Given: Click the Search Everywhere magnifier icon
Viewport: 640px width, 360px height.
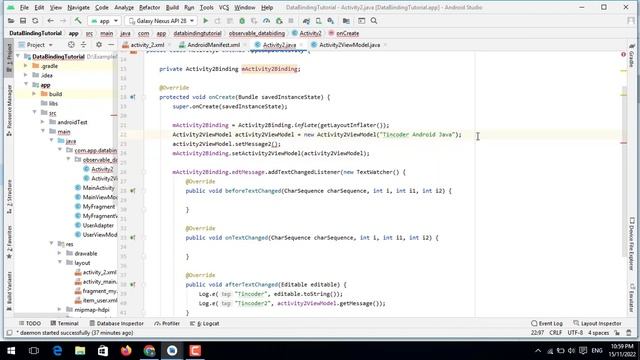Looking at the screenshot, I should click(374, 21).
